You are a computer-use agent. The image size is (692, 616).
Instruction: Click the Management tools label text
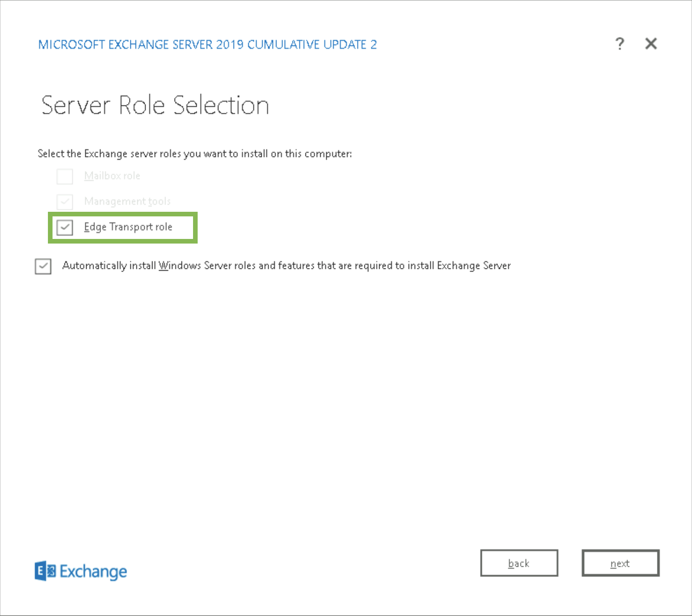(x=127, y=201)
